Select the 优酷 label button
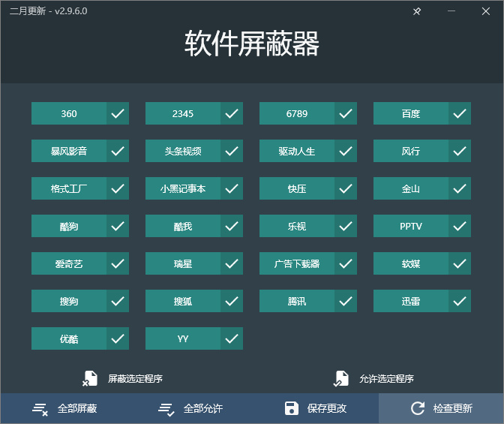 pyautogui.click(x=69, y=338)
